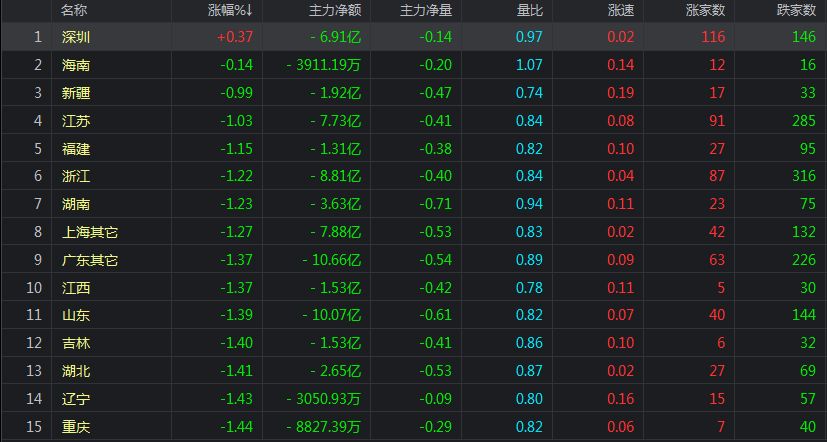Sort by 主力净量 column header
This screenshot has width=827, height=442.
coord(426,10)
